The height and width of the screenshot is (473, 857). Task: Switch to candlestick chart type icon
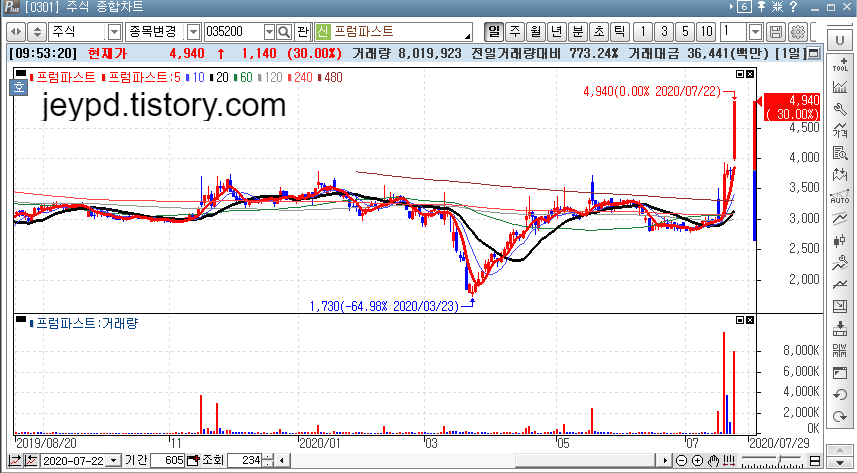tap(840, 241)
